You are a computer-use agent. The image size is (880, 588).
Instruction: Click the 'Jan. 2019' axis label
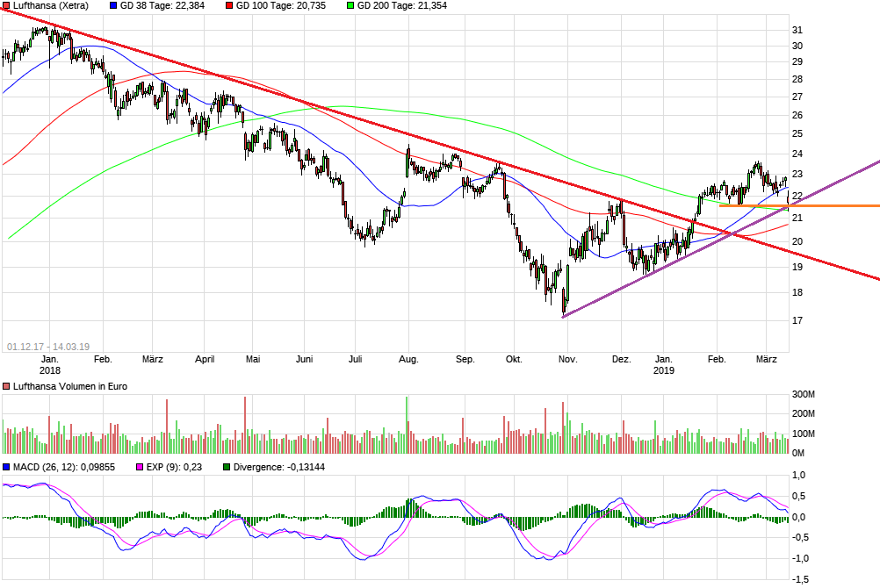point(663,365)
